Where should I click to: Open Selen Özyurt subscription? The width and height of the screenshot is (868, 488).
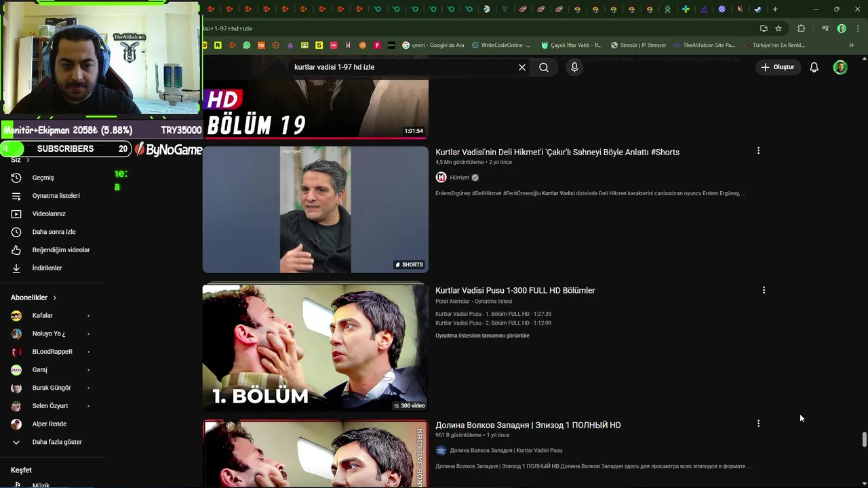[51, 406]
